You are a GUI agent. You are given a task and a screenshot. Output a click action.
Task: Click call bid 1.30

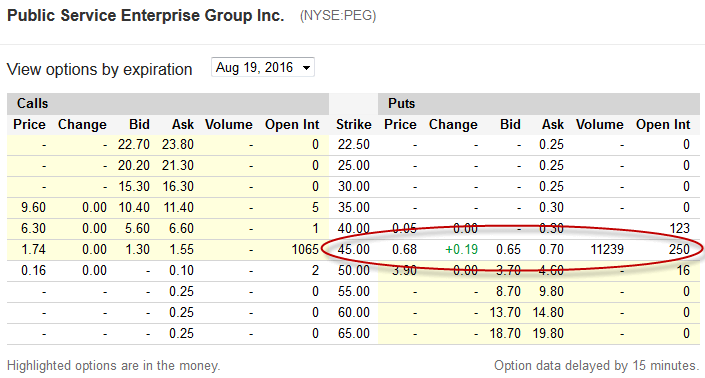click(137, 249)
